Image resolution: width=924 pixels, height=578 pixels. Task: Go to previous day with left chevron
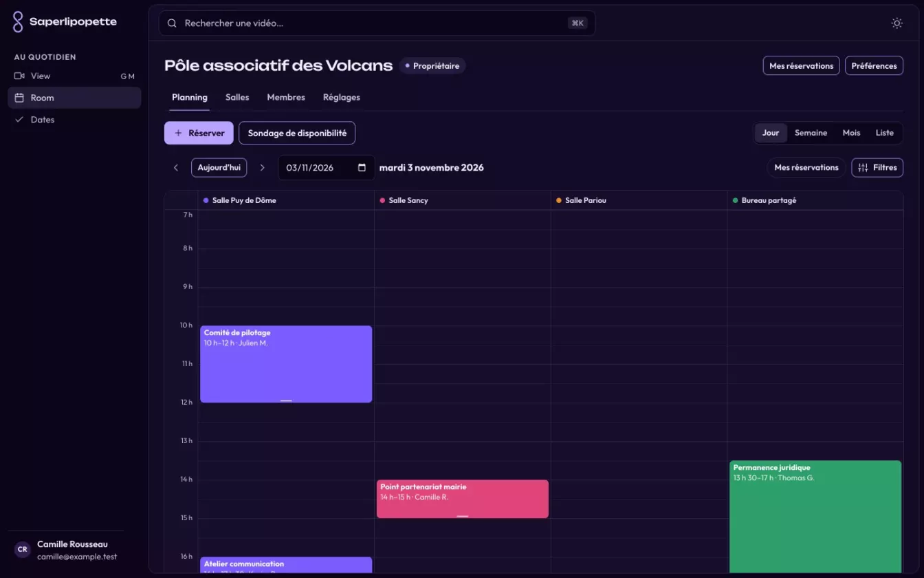pos(176,168)
